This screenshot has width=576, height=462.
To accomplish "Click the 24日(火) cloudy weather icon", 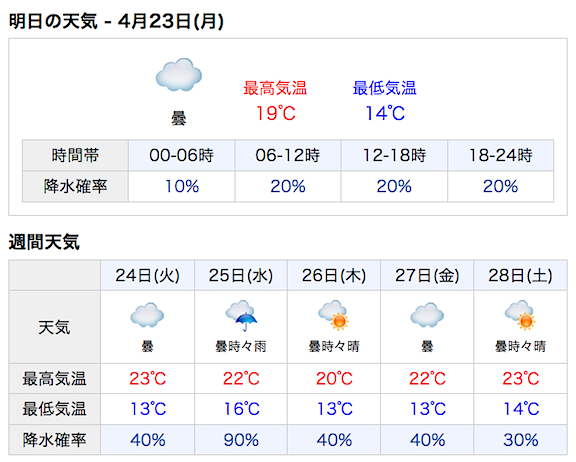I will pos(147,315).
